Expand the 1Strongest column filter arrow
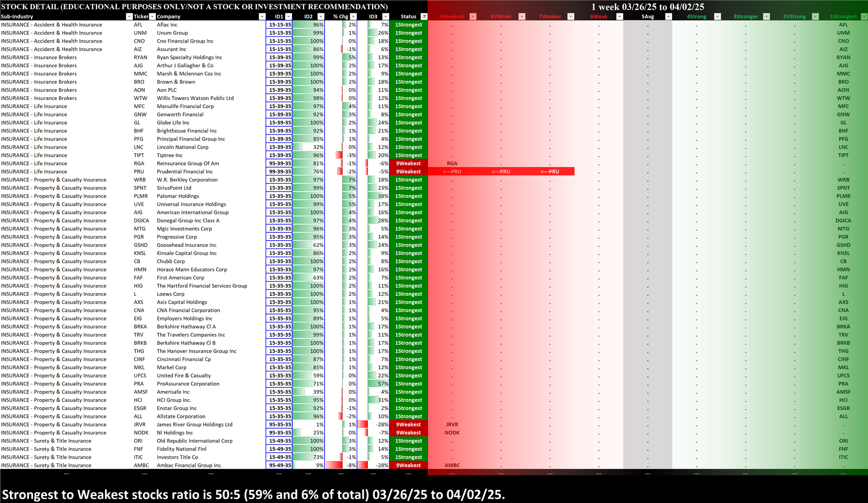 coord(864,17)
